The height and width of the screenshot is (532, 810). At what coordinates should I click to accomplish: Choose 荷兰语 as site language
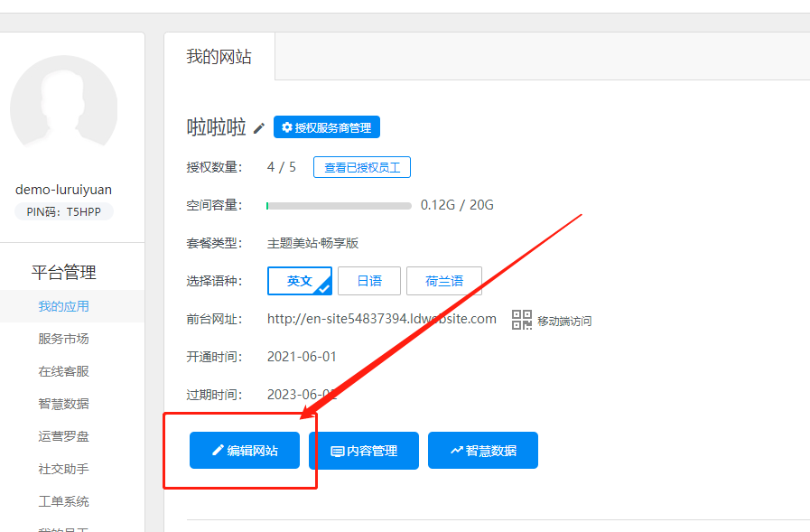[x=443, y=281]
